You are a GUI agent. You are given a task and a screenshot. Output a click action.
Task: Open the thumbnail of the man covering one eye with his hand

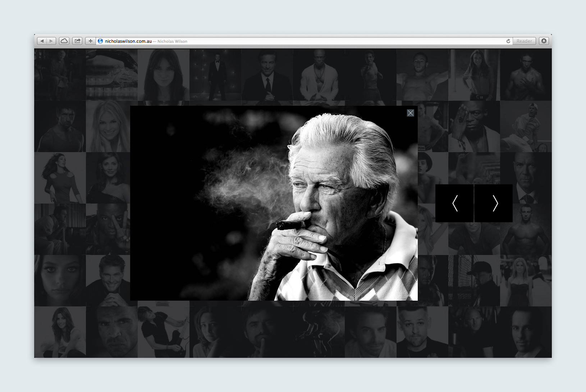click(x=474, y=126)
